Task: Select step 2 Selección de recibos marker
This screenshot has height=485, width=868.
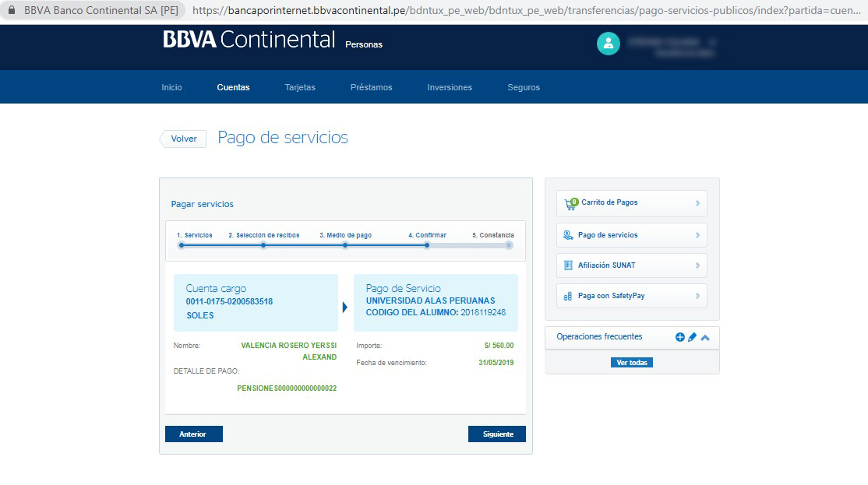Action: pyautogui.click(x=263, y=245)
